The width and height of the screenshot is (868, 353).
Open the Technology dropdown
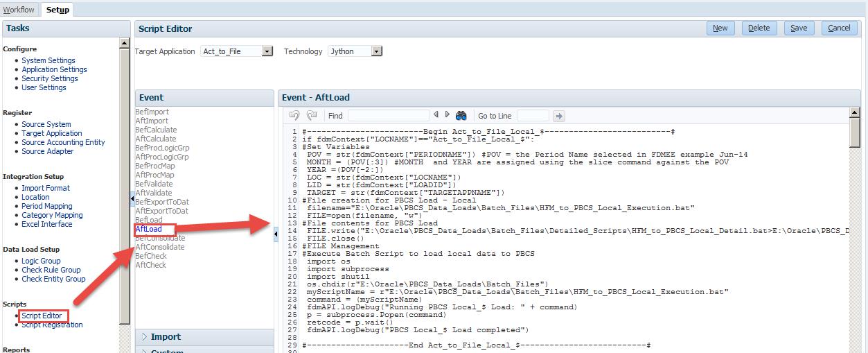tap(376, 51)
